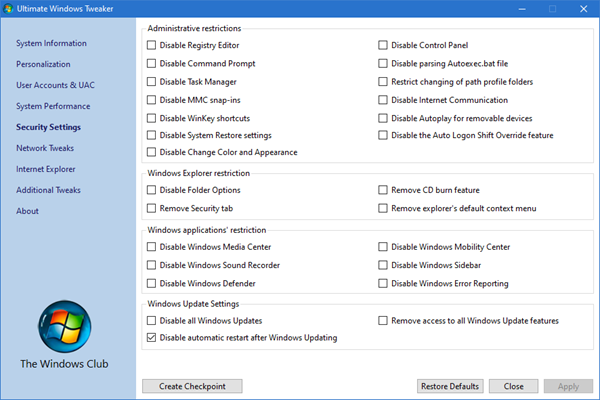
Task: Click the Close button at bottom
Action: tap(514, 386)
